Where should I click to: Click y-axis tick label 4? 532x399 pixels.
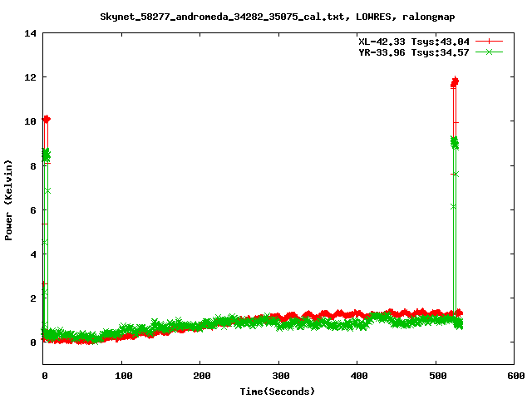(x=33, y=254)
